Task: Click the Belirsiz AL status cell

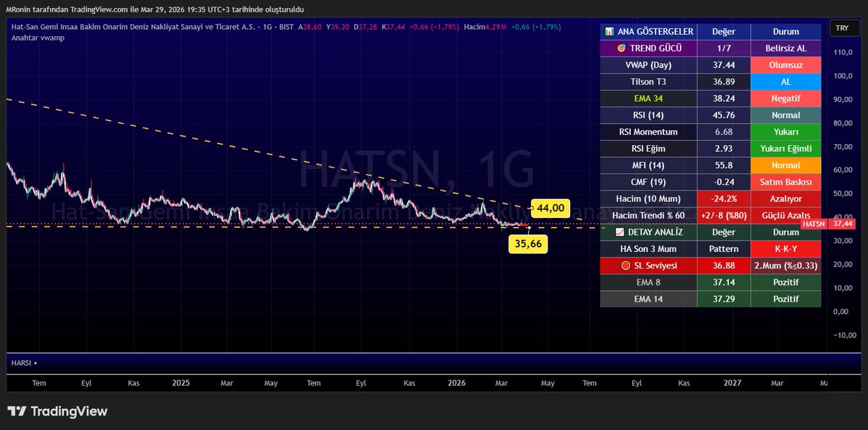Action: point(786,49)
